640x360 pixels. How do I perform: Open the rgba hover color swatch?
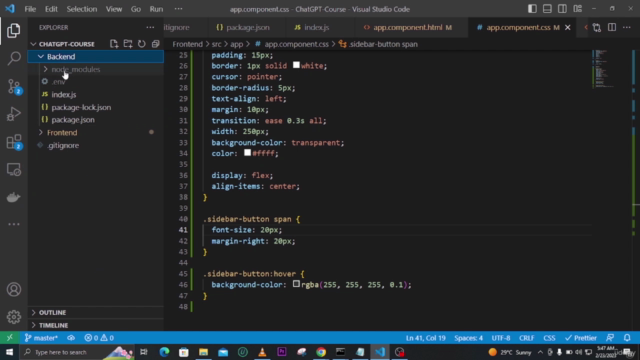[x=296, y=284]
